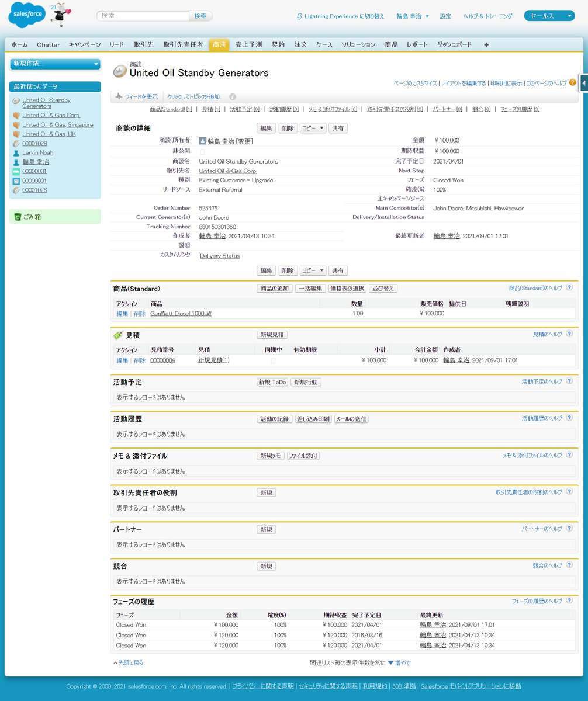Open the 設定 link in the header
Viewport: 588px width, 701px height.
click(x=445, y=16)
